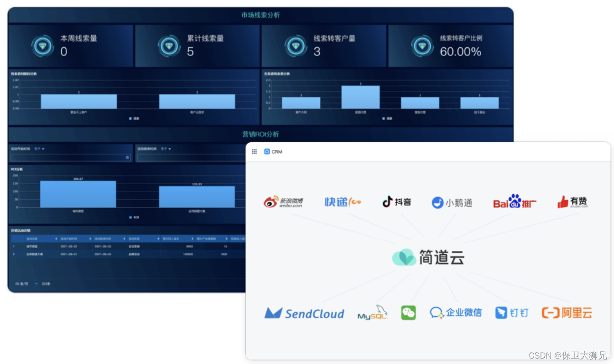Sort table by 预计投入成本 column
This screenshot has width=614, height=364.
coord(193,239)
